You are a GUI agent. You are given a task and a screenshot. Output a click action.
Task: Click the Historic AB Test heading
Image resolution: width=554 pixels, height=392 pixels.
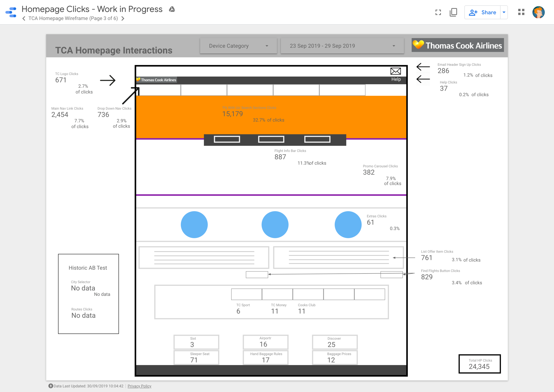[88, 268]
